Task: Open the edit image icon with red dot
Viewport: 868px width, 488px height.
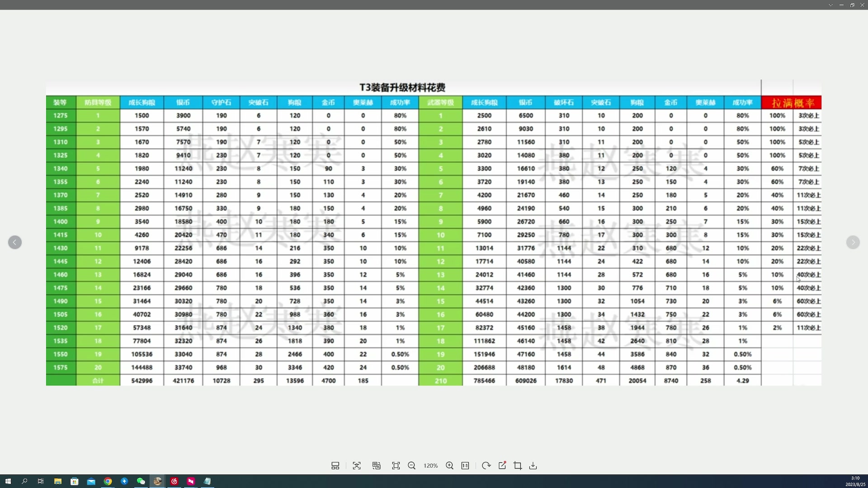Action: click(502, 466)
